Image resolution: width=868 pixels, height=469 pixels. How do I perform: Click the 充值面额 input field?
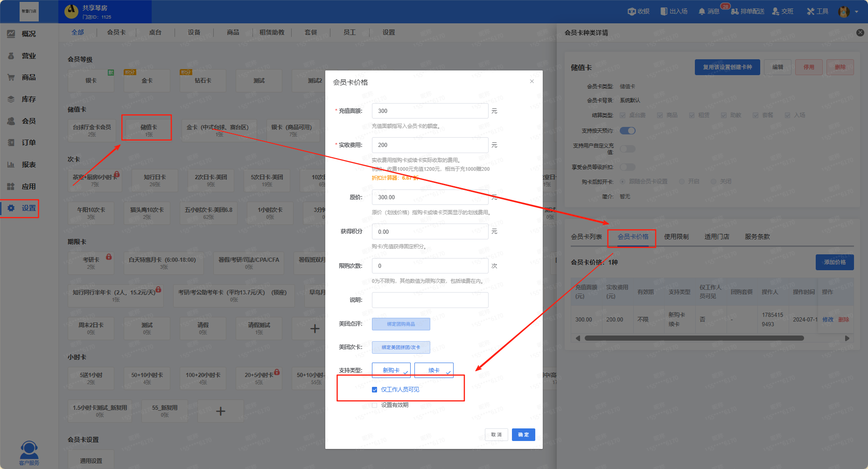tap(430, 111)
